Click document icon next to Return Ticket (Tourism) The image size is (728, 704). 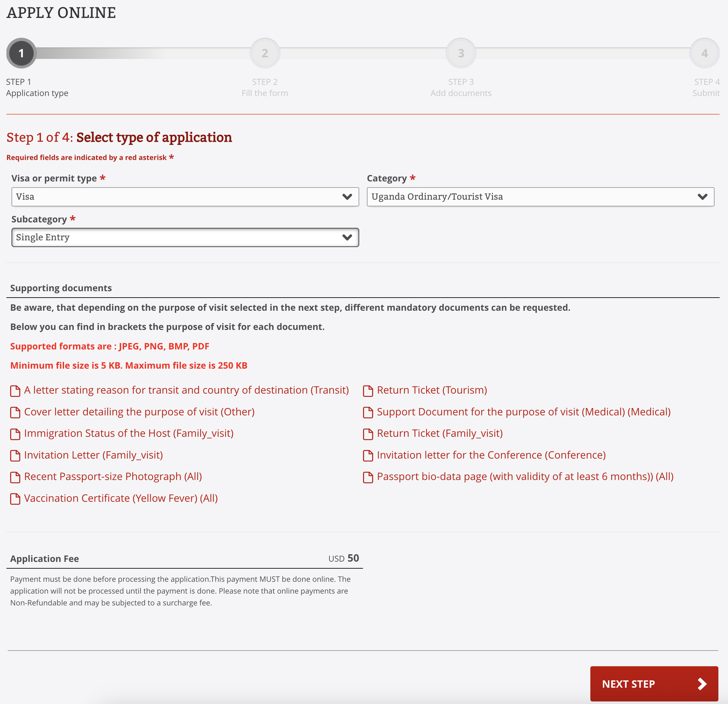[368, 391]
